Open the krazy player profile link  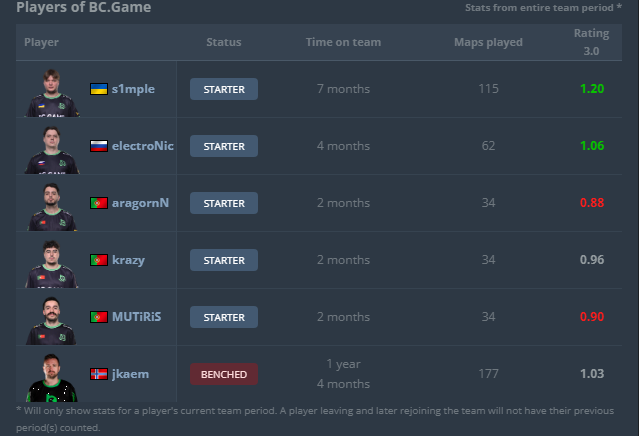pyautogui.click(x=128, y=260)
